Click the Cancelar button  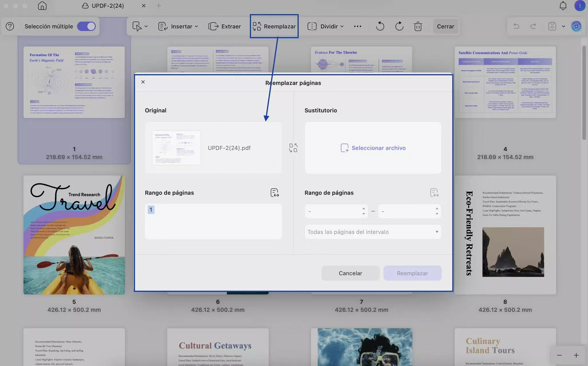[350, 273]
